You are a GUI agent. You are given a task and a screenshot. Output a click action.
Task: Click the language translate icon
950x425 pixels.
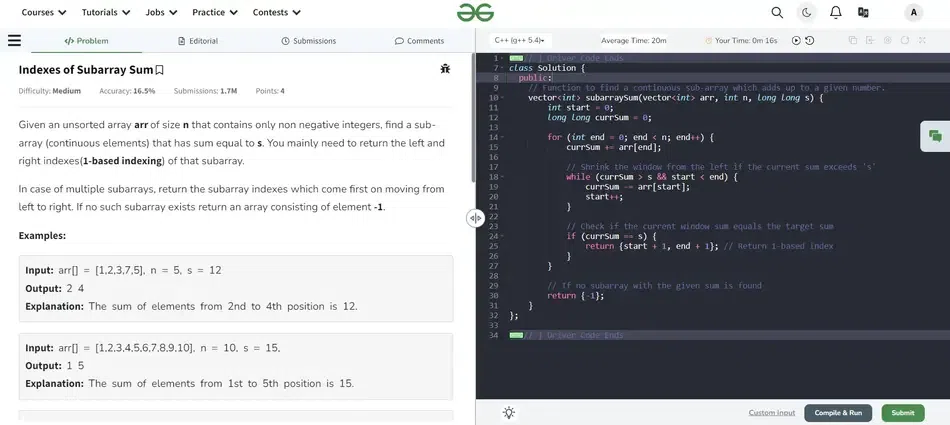[863, 12]
